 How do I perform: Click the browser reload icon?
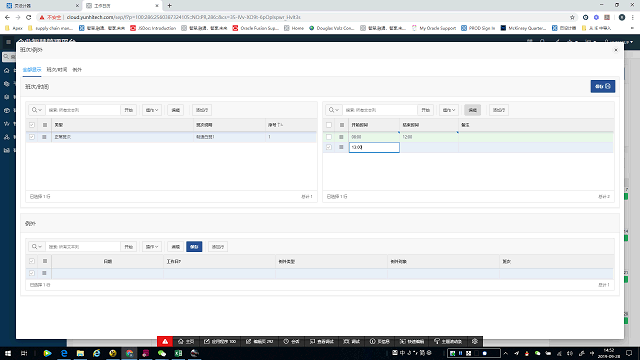click(29, 17)
